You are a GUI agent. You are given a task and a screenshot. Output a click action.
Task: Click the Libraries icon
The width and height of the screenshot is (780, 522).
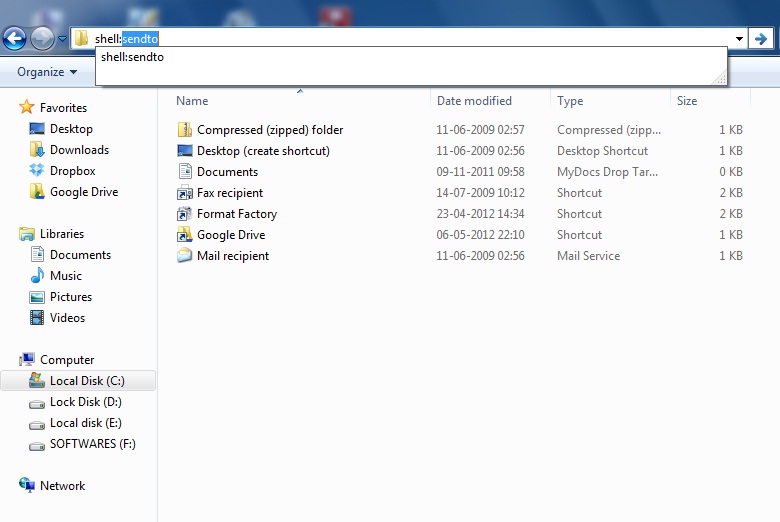click(27, 233)
